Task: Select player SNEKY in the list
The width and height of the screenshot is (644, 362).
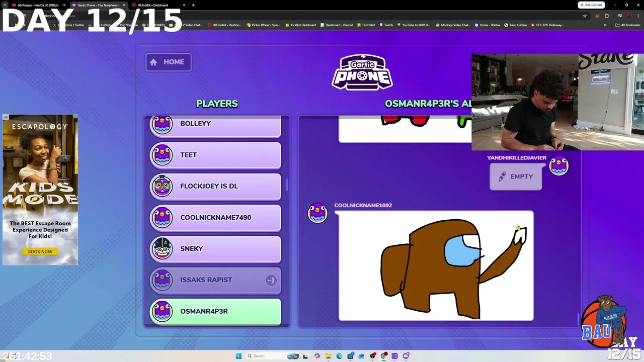Action: pyautogui.click(x=215, y=248)
